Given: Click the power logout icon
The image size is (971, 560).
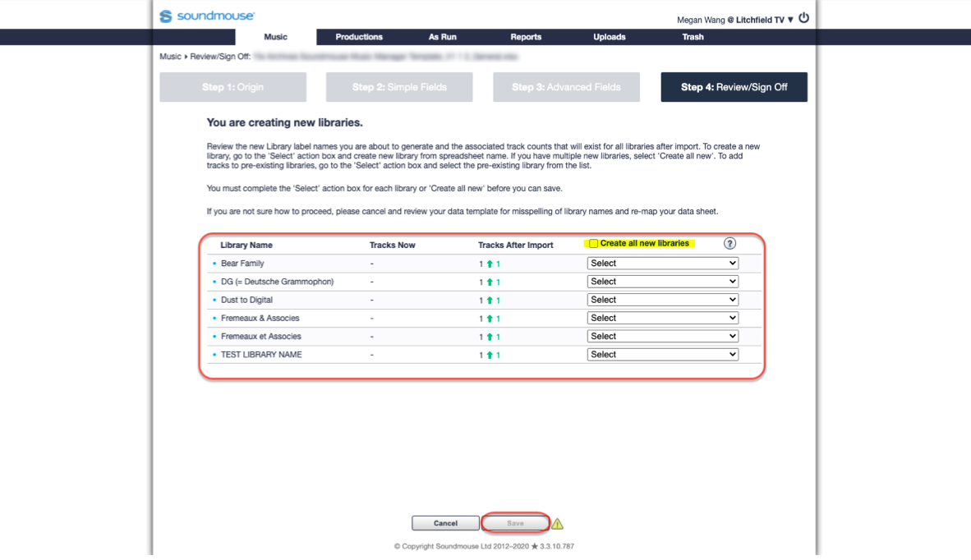Looking at the screenshot, I should 803,18.
